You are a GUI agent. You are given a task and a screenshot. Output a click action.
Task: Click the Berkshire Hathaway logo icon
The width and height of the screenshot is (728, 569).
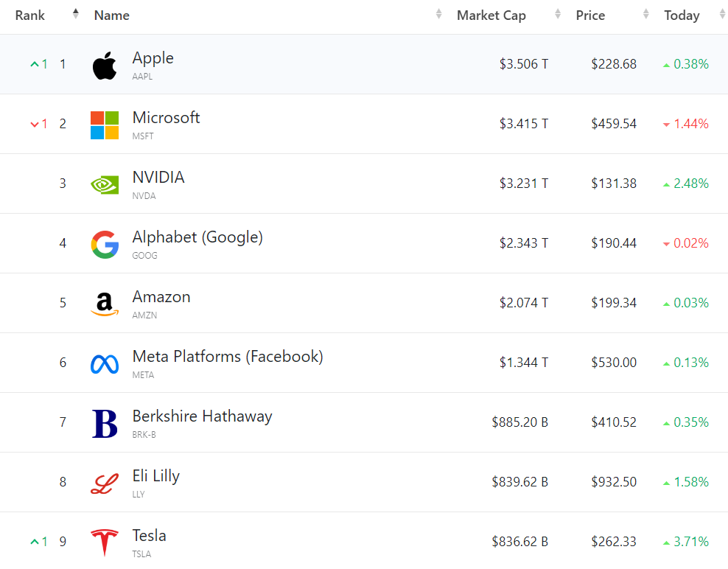pos(105,423)
